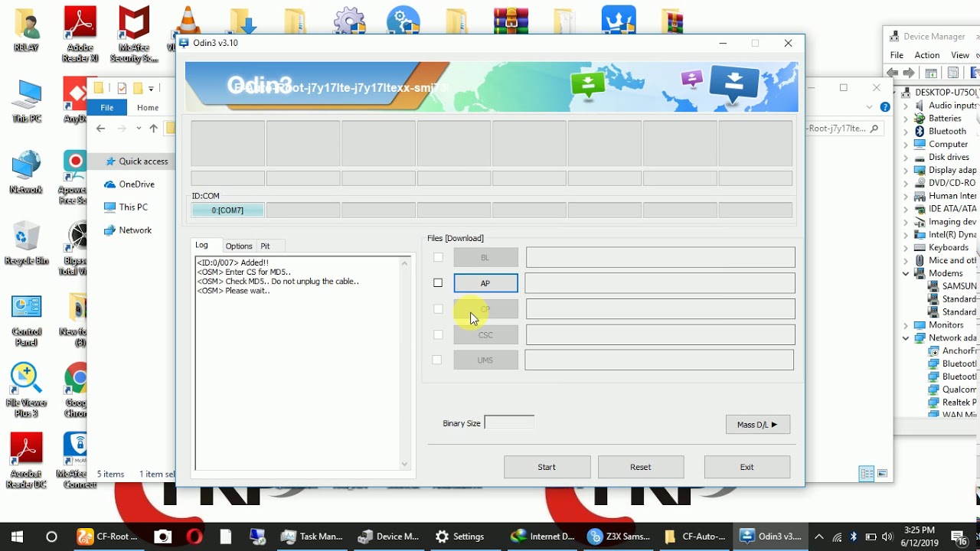Open the camera app on the taskbar
The width and height of the screenshot is (980, 551).
(163, 536)
